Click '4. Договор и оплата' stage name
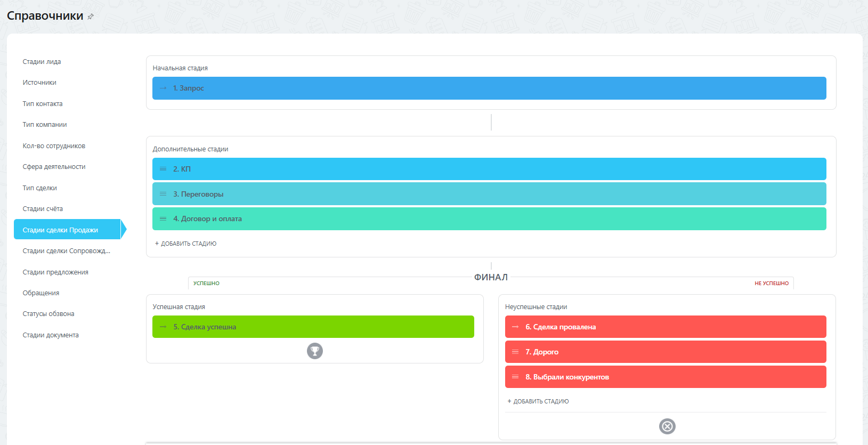The image size is (868, 445). click(x=207, y=219)
